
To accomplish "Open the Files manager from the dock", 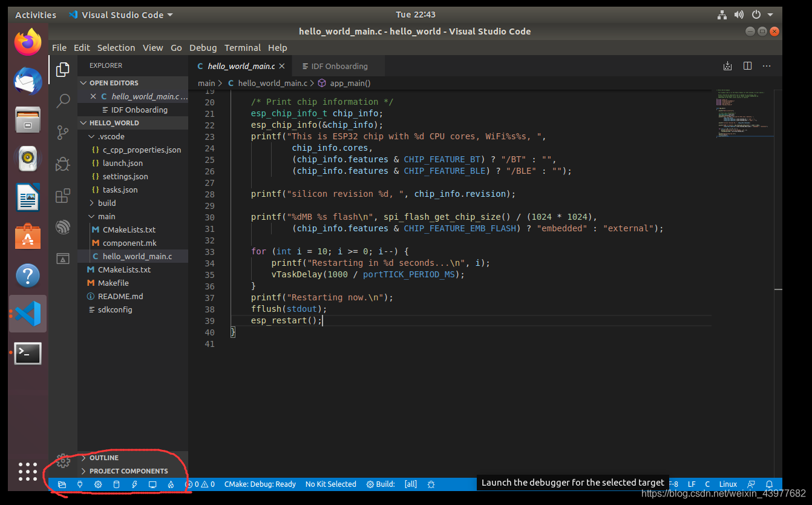I will tap(28, 120).
